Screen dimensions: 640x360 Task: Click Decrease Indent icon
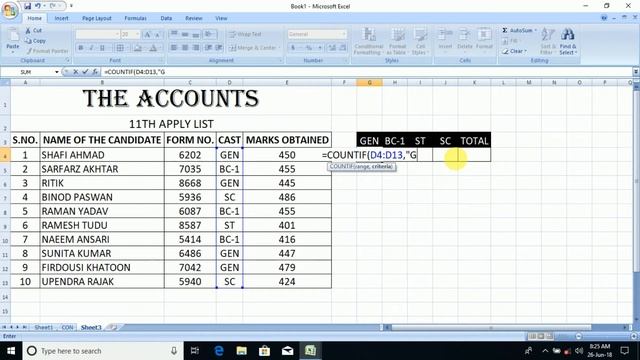tap(209, 48)
